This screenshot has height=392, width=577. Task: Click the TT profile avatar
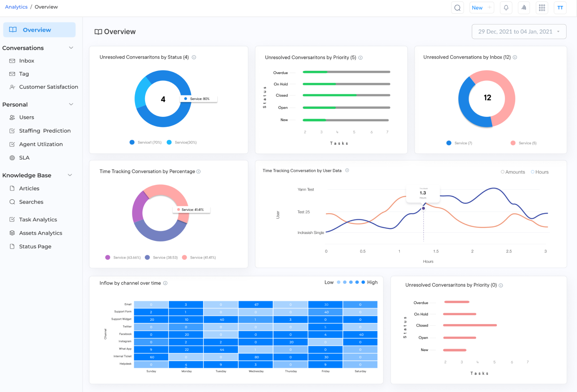pyautogui.click(x=560, y=8)
